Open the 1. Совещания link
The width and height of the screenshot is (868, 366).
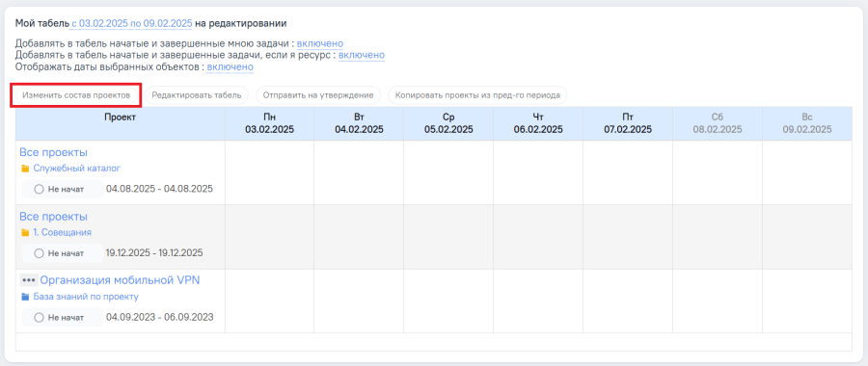pyautogui.click(x=62, y=232)
